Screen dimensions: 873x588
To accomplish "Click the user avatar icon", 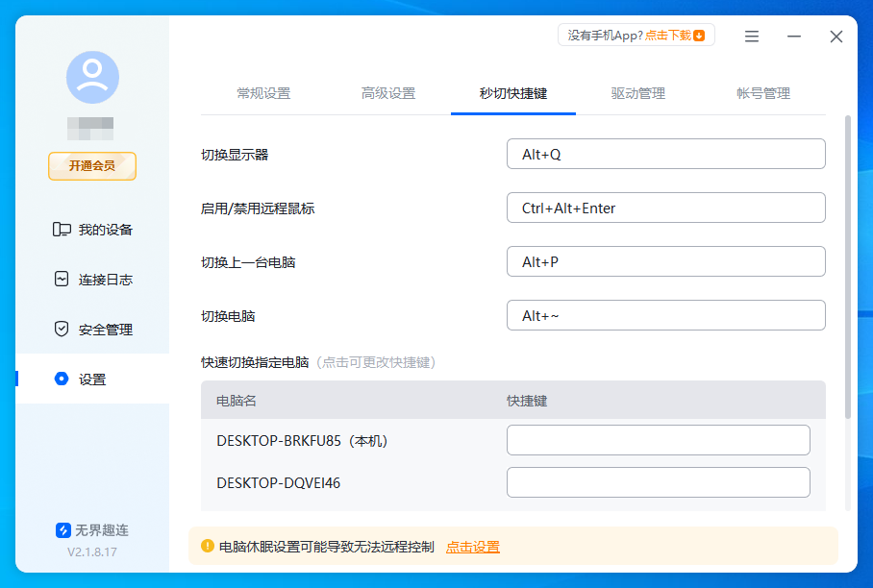I will (91, 79).
